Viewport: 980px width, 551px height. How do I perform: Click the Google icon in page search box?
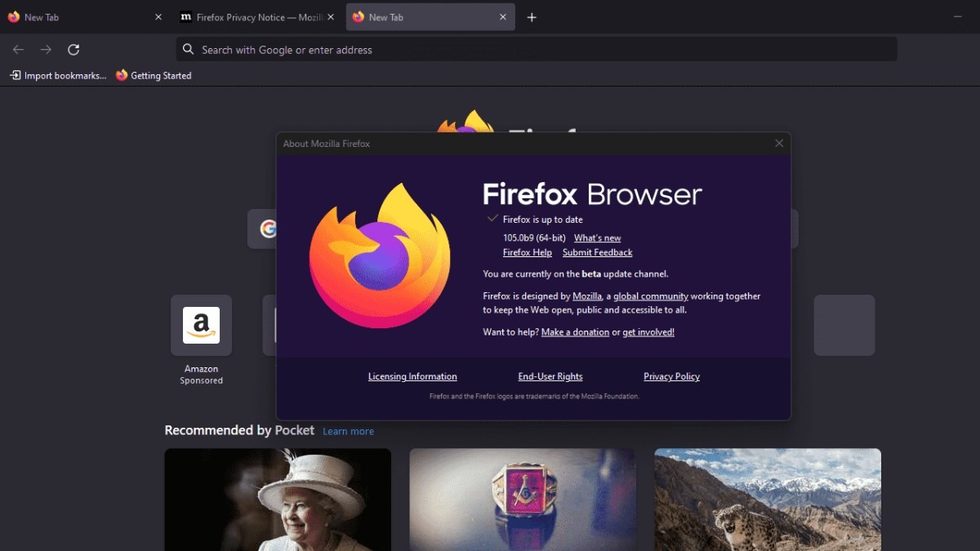click(269, 229)
